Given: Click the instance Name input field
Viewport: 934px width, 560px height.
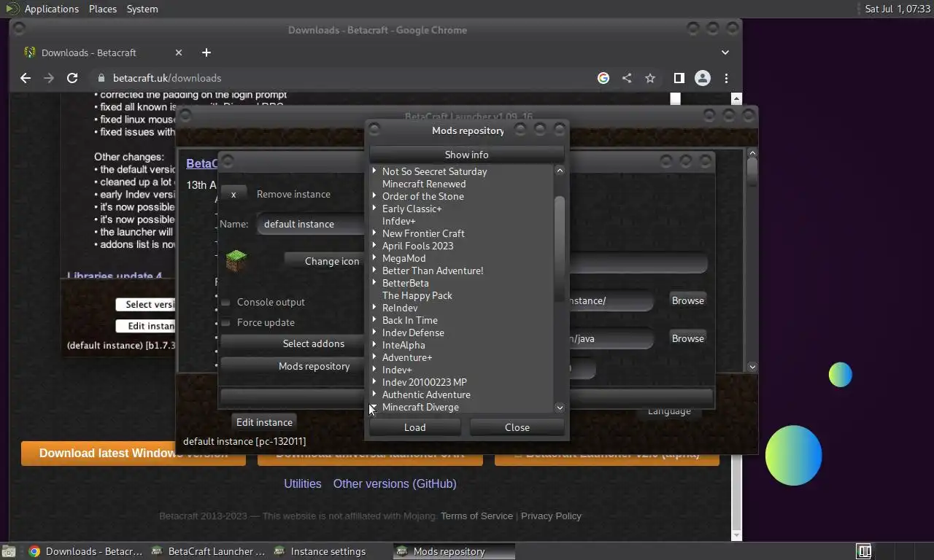Looking at the screenshot, I should pyautogui.click(x=312, y=224).
